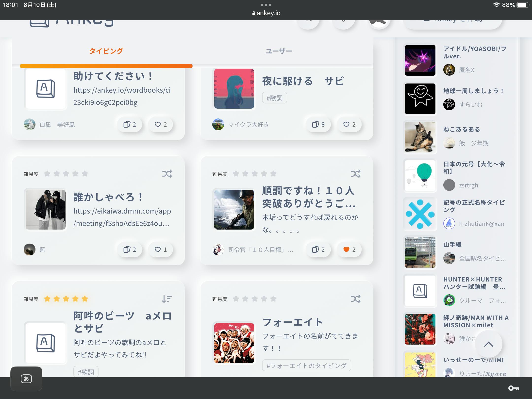Open user マイクラ大好き profile link
Screen dimensions: 532x399
tap(248, 125)
